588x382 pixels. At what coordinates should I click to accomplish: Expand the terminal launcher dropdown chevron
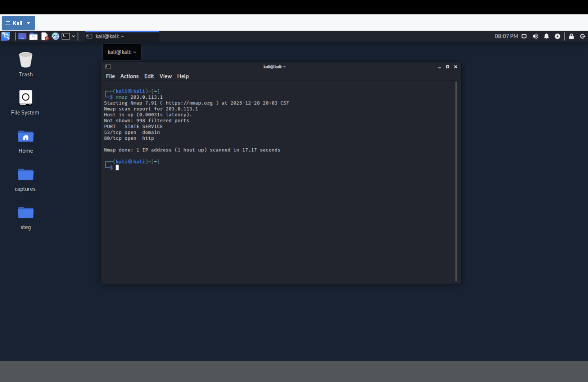pyautogui.click(x=74, y=36)
